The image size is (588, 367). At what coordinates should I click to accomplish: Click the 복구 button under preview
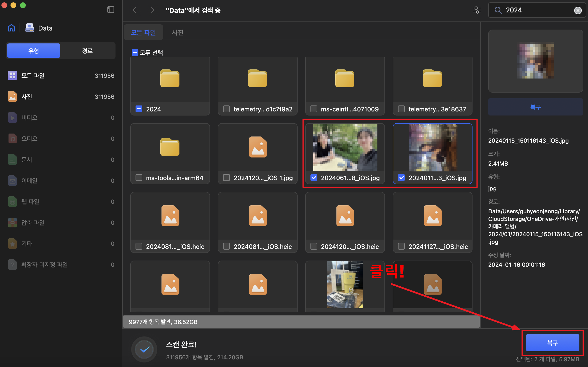pyautogui.click(x=535, y=107)
